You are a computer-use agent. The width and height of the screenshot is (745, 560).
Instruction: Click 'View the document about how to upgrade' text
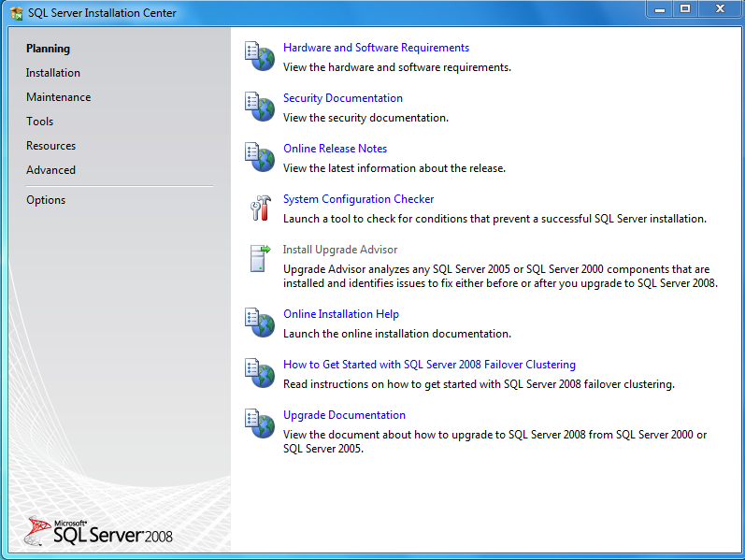pyautogui.click(x=494, y=441)
